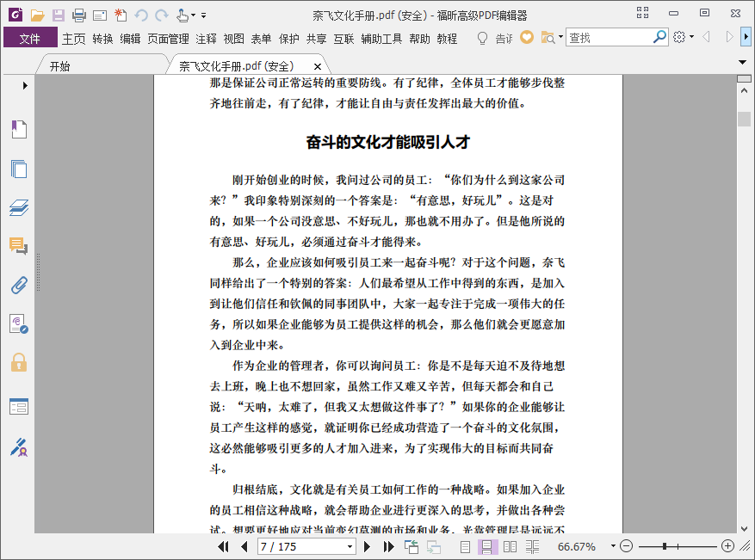
Task: Go to the next search result arrow
Action: point(730,37)
